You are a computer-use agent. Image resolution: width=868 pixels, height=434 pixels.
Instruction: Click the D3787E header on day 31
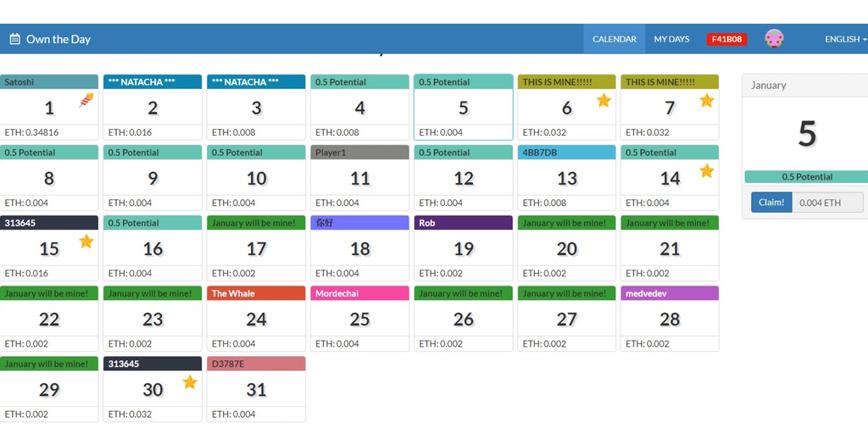pos(256,363)
